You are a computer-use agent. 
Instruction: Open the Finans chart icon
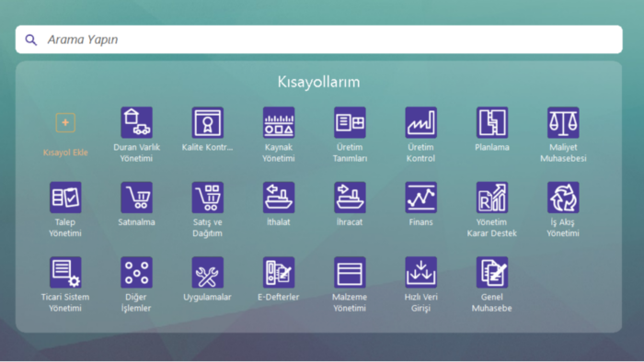pyautogui.click(x=420, y=198)
